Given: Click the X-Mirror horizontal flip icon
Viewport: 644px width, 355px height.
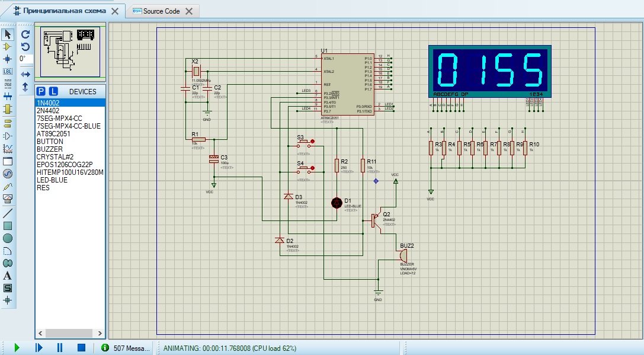Looking at the screenshot, I should tap(25, 74).
